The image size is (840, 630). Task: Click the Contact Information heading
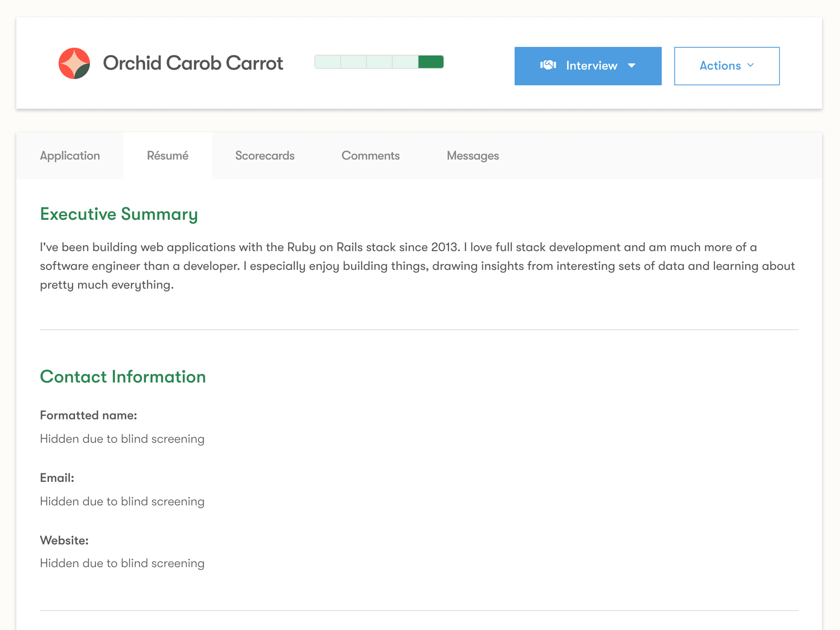coord(123,376)
